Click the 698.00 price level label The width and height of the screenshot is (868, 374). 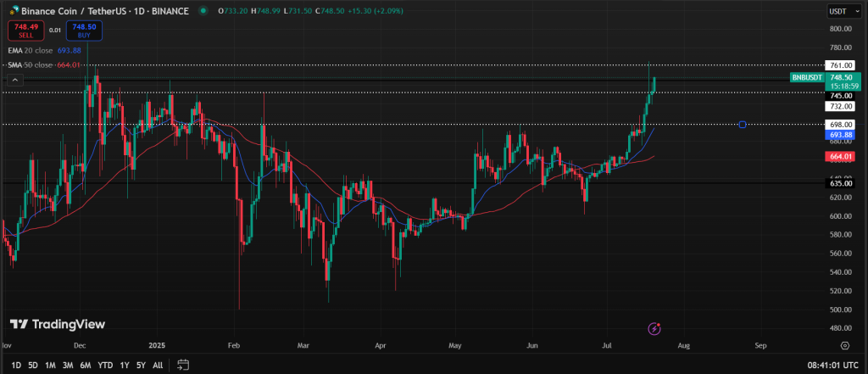(x=840, y=124)
